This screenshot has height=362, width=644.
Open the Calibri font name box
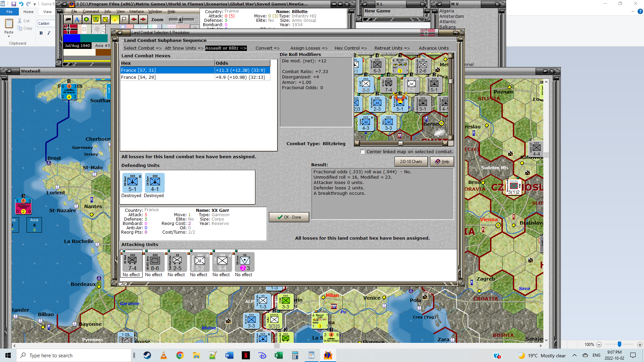tap(44, 23)
